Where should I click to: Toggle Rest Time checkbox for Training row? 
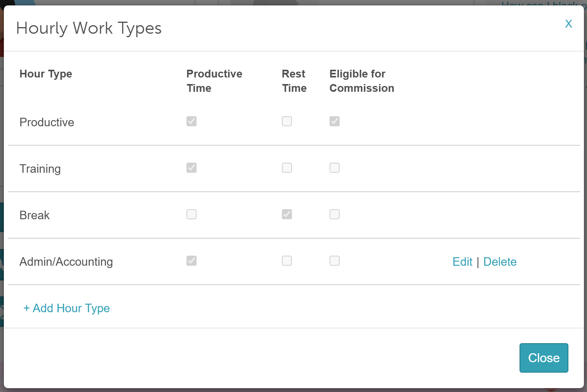click(287, 168)
